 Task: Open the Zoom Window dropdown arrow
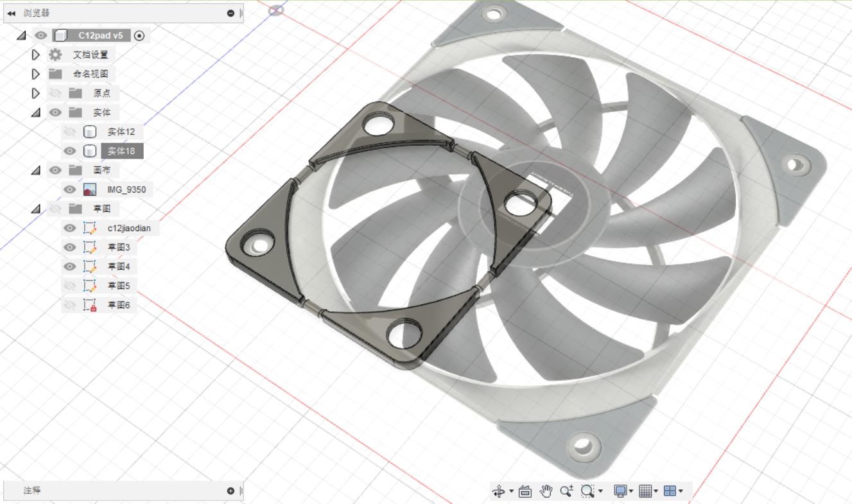(600, 492)
